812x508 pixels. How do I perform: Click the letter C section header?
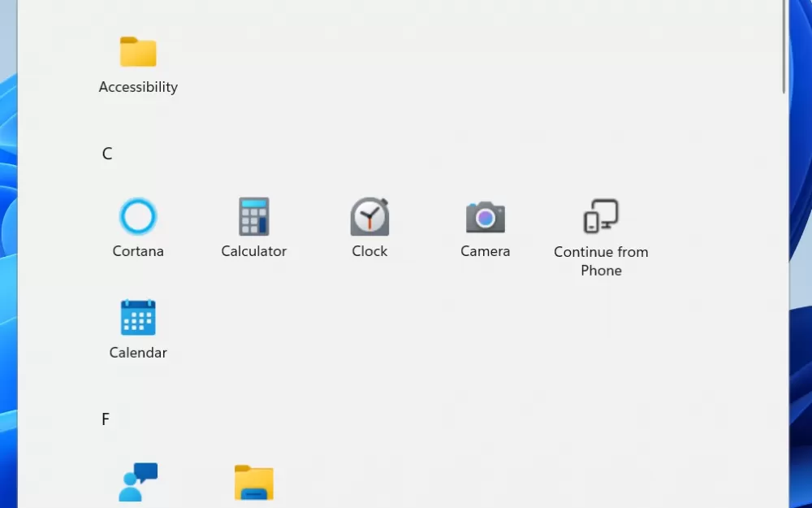point(107,154)
